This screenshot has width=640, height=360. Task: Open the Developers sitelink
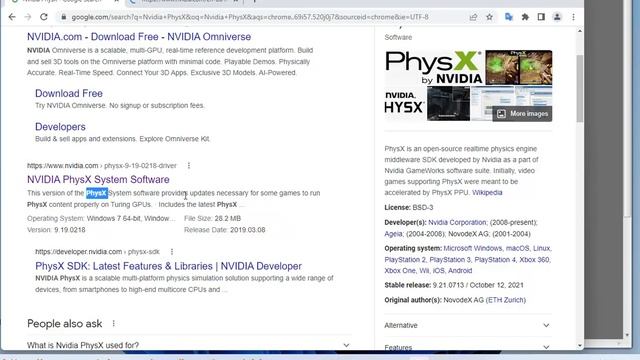60,127
